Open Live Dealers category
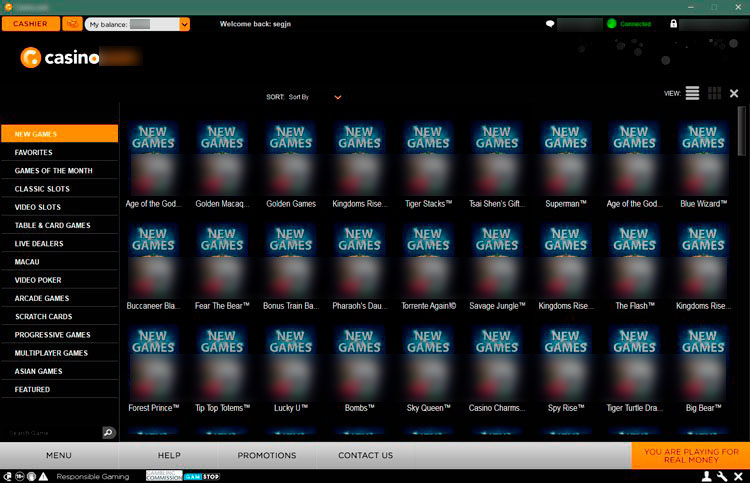This screenshot has width=750, height=483. point(60,243)
